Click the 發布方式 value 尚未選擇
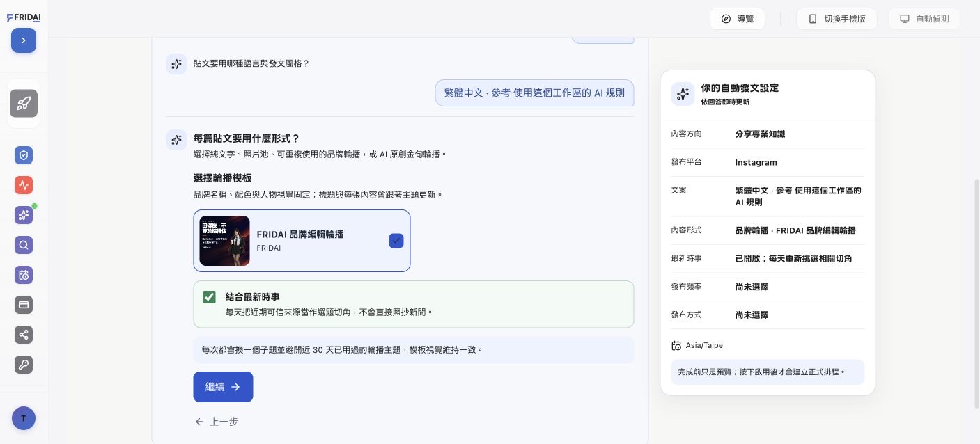The image size is (980, 444). (752, 315)
